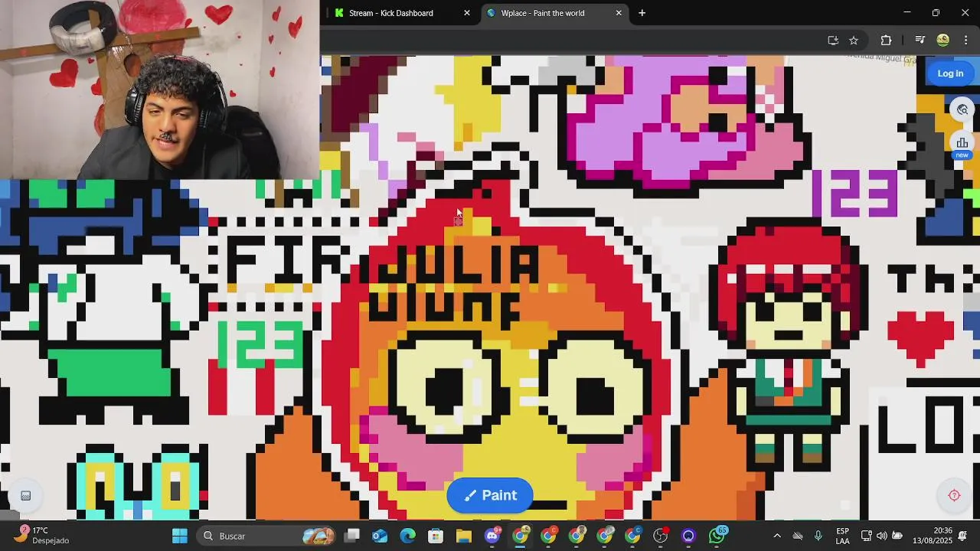Image resolution: width=980 pixels, height=551 pixels.
Task: Click the Log in button
Action: point(950,73)
